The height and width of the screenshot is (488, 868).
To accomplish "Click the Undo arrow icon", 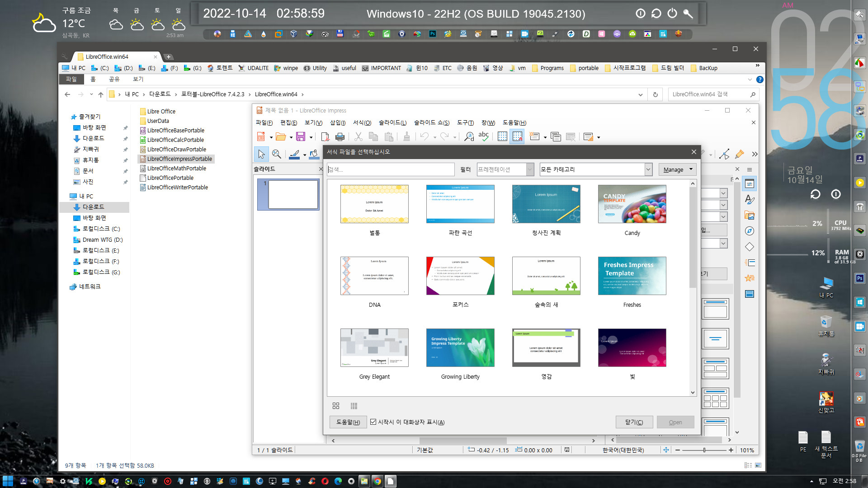I will [x=424, y=136].
